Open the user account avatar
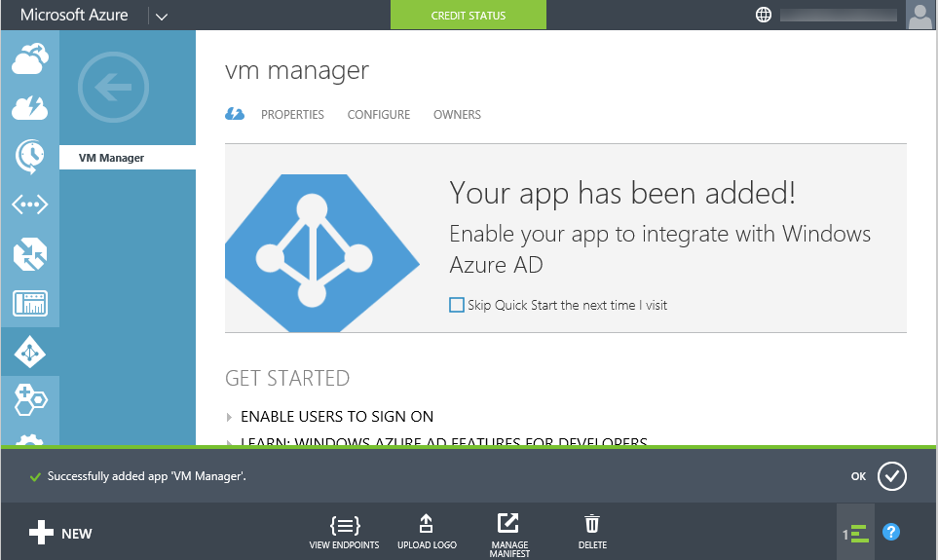The width and height of the screenshot is (938, 560). click(920, 15)
